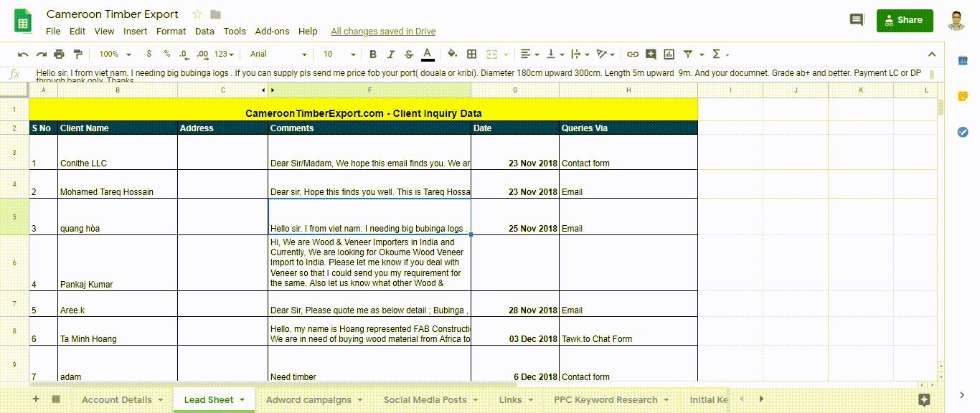
Task: Toggle strikethrough formatting
Action: (409, 54)
